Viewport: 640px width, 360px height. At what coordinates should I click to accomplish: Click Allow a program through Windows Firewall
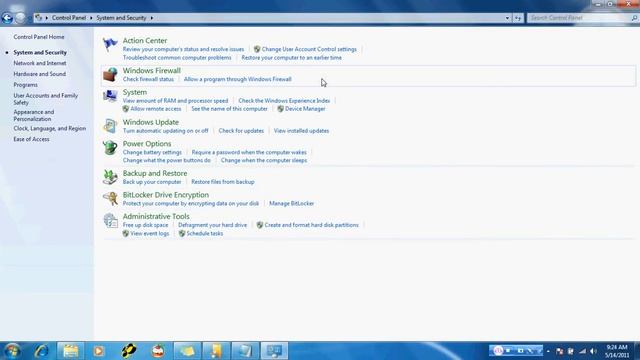pyautogui.click(x=238, y=79)
